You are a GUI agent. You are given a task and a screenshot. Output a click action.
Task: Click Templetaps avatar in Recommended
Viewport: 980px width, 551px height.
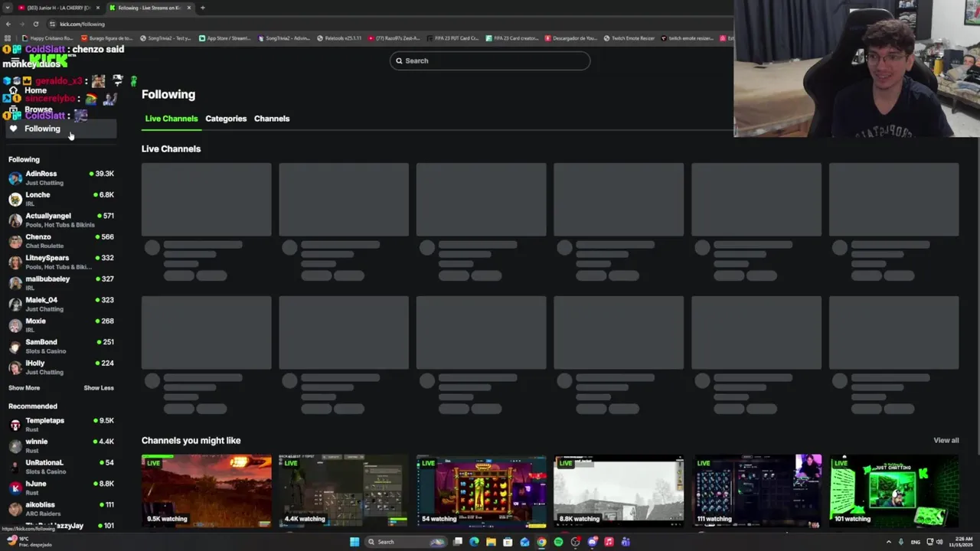click(x=15, y=425)
